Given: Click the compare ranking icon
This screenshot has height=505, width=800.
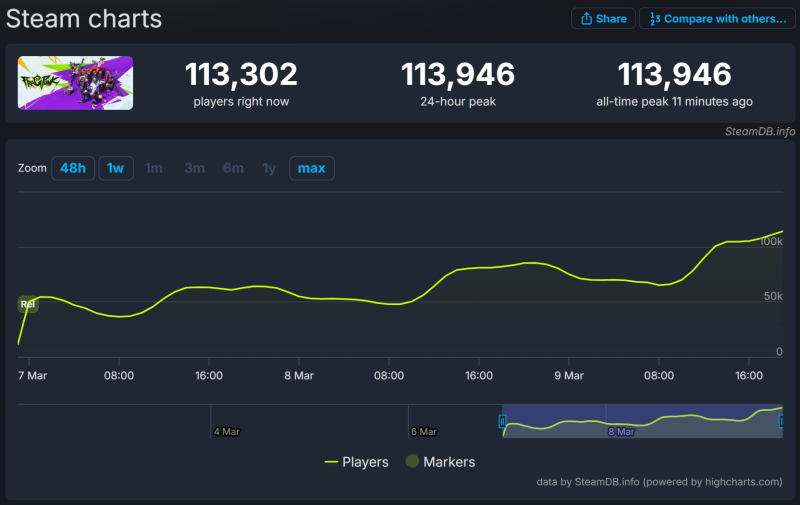Looking at the screenshot, I should click(655, 19).
